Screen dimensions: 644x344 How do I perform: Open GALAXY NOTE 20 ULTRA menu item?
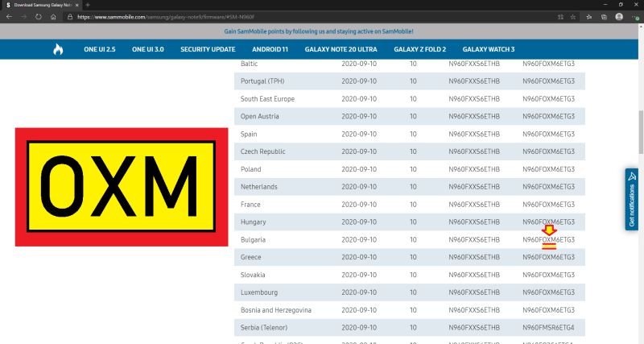pos(341,49)
